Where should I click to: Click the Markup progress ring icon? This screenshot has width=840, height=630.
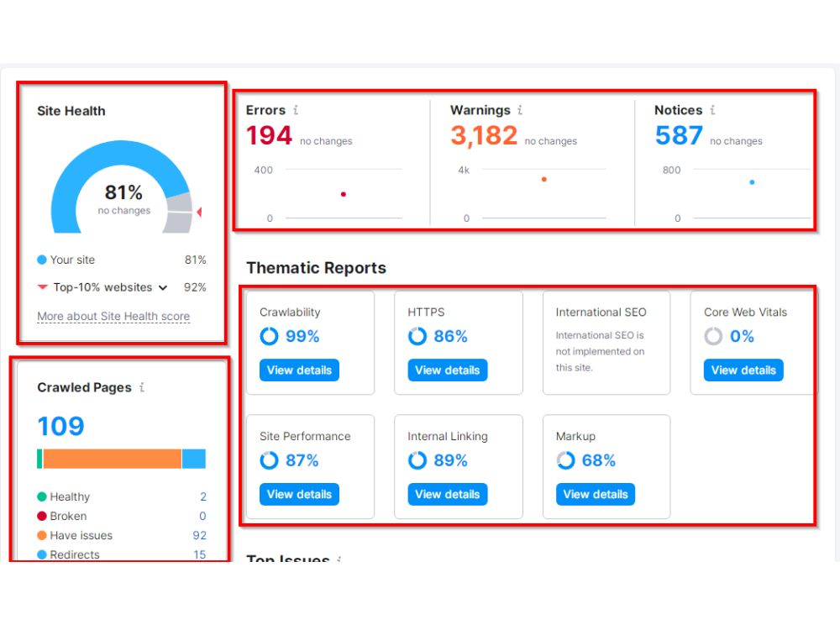[x=565, y=460]
